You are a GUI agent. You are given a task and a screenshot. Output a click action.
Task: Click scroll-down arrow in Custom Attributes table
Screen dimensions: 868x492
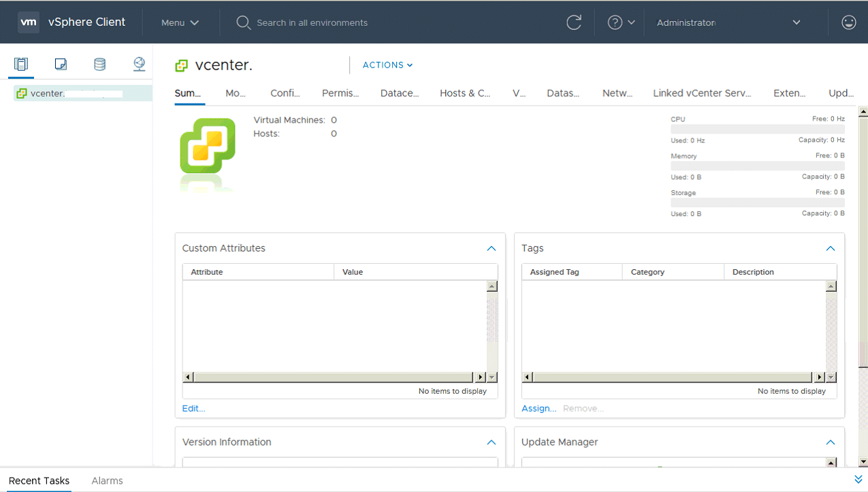coord(492,377)
